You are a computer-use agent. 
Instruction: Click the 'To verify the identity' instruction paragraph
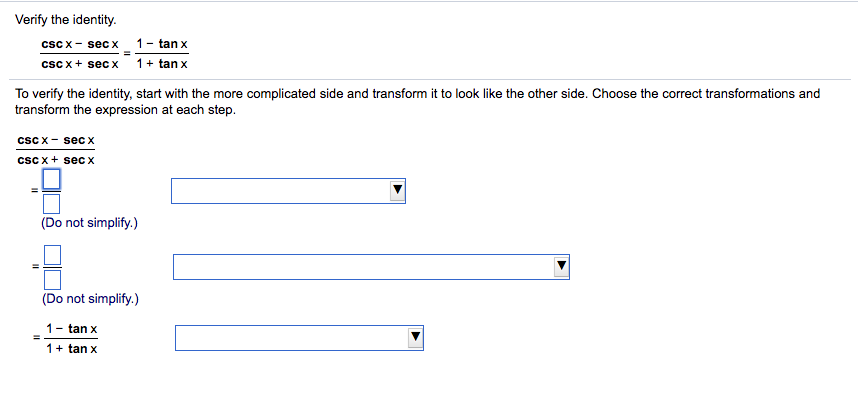tap(418, 101)
